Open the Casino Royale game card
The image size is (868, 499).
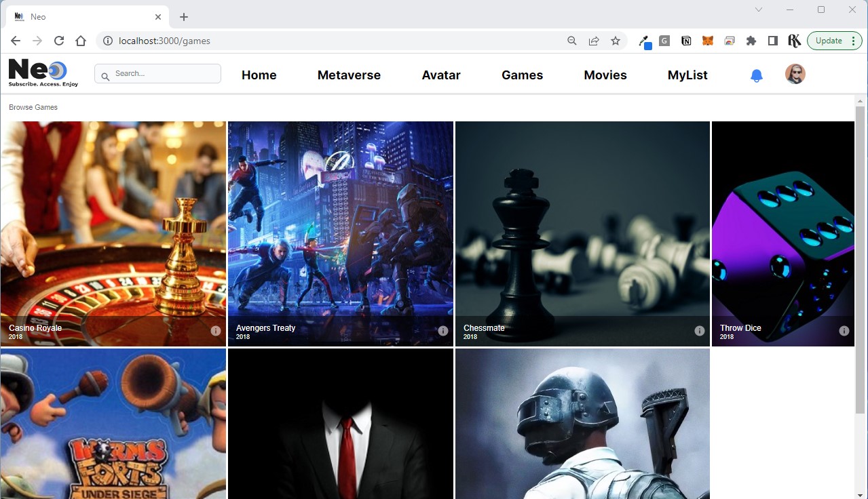pyautogui.click(x=113, y=234)
